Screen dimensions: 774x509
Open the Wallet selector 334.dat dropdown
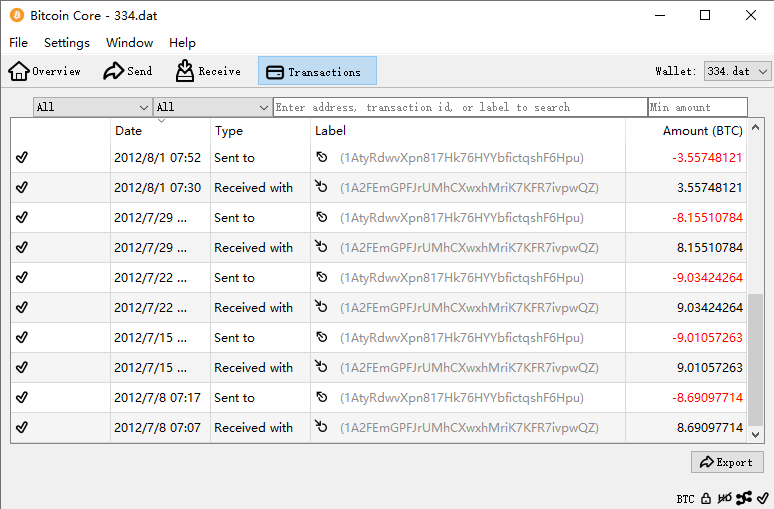tap(737, 71)
